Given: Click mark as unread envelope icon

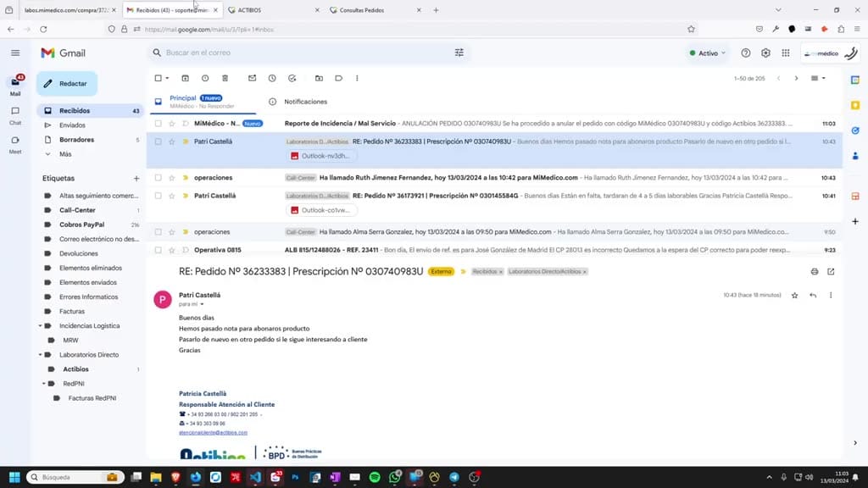Looking at the screenshot, I should pyautogui.click(x=253, y=79).
